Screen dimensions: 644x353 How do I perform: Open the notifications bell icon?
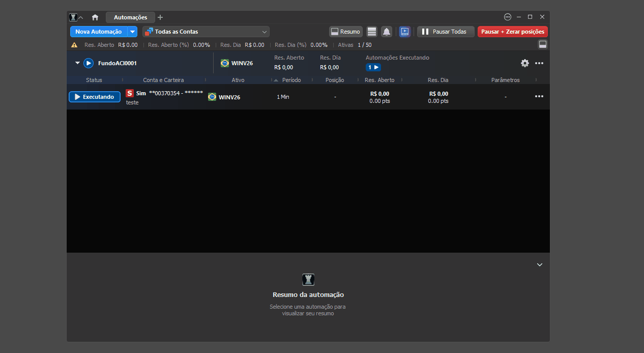click(387, 32)
